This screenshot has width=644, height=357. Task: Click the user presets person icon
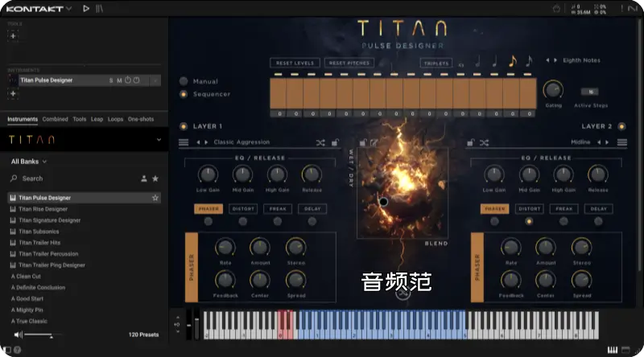[144, 178]
